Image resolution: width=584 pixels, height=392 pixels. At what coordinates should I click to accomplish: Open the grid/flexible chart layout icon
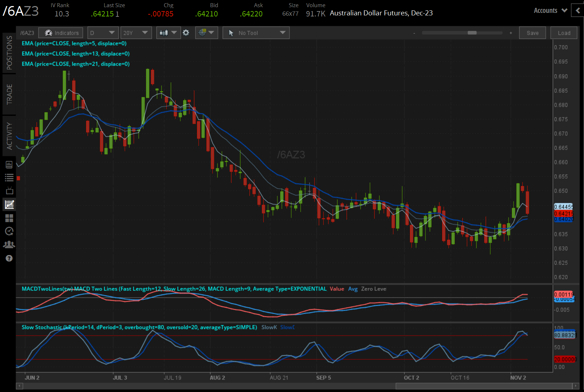click(x=9, y=218)
